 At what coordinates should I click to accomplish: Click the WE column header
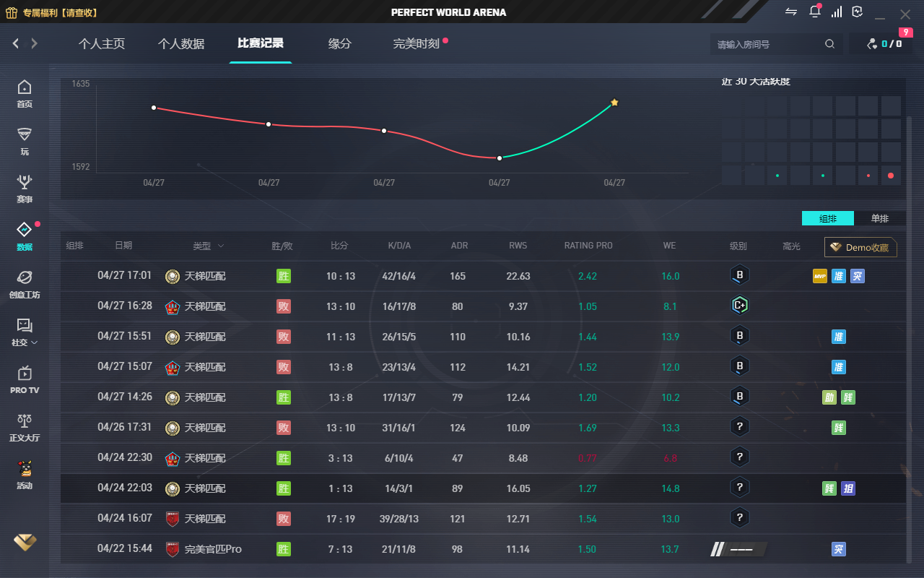point(669,246)
